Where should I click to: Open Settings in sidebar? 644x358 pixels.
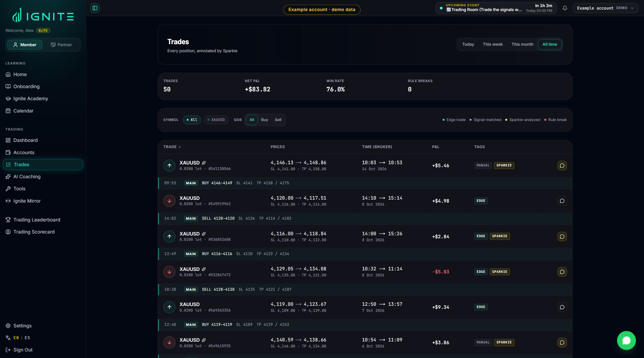tap(43, 326)
